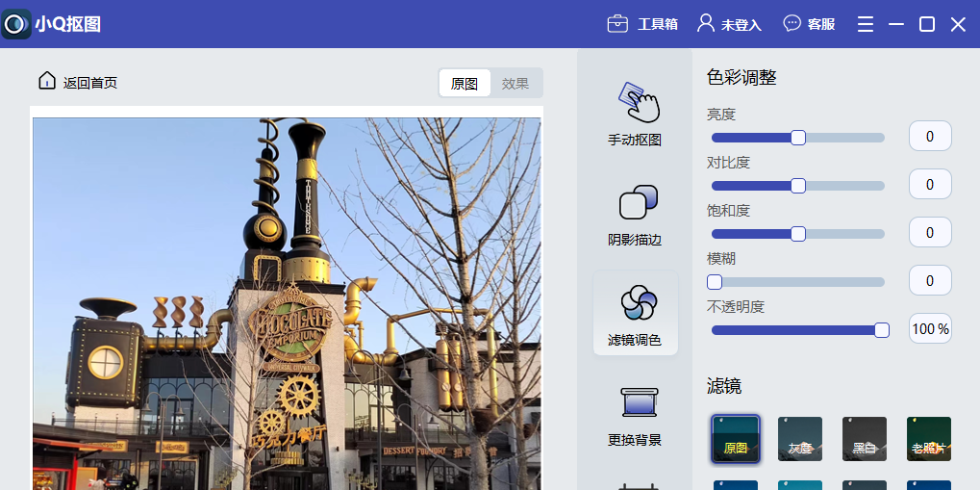The height and width of the screenshot is (490, 980).
Task: Click the 不透明度 opacity slider
Action: click(x=800, y=330)
